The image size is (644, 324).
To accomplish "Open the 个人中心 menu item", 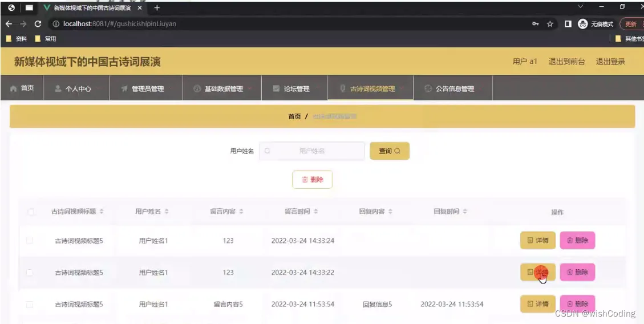I will [x=76, y=88].
